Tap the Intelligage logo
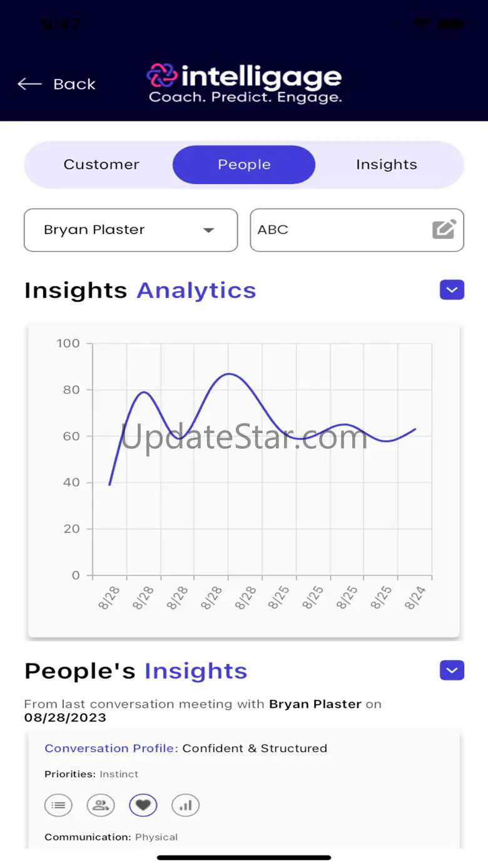 [x=245, y=83]
